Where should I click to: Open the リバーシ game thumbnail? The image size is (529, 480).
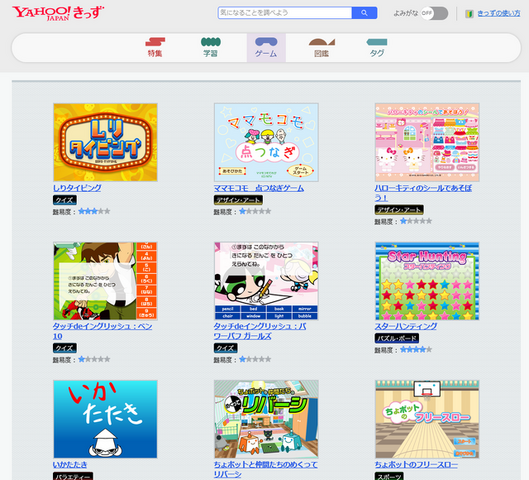click(266, 419)
